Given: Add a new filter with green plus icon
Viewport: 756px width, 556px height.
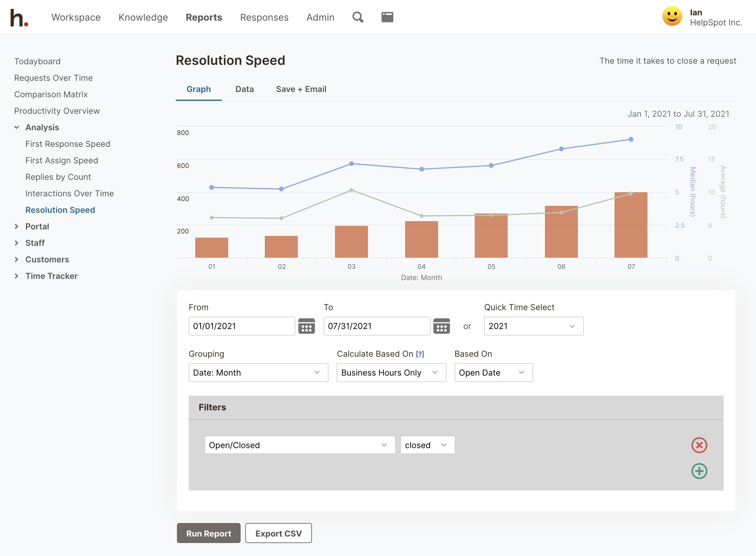Looking at the screenshot, I should click(699, 471).
